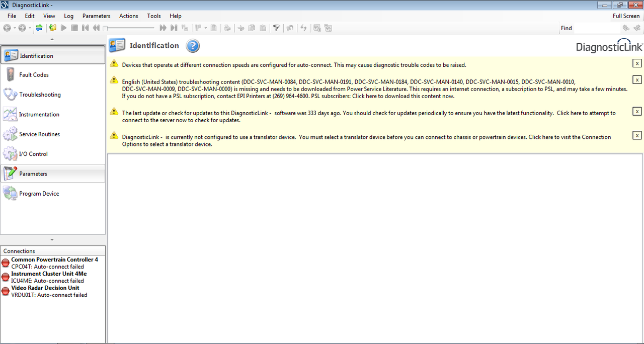
Task: Open the Parameters menu in menu bar
Action: [x=97, y=16]
